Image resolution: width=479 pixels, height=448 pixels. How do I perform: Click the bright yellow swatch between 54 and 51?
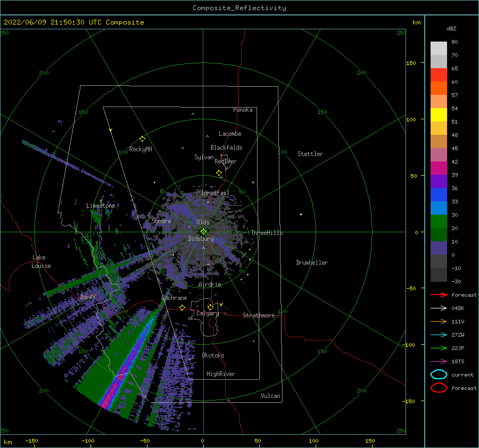(439, 115)
